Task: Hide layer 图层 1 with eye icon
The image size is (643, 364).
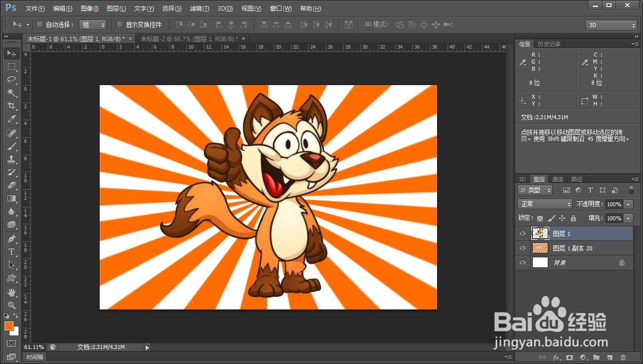Action: (523, 233)
